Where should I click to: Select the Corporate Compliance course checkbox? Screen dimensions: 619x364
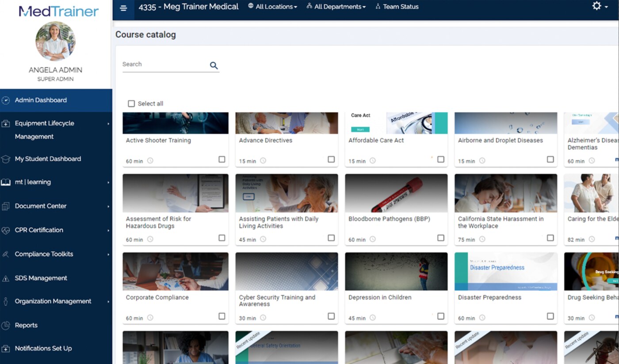click(222, 316)
